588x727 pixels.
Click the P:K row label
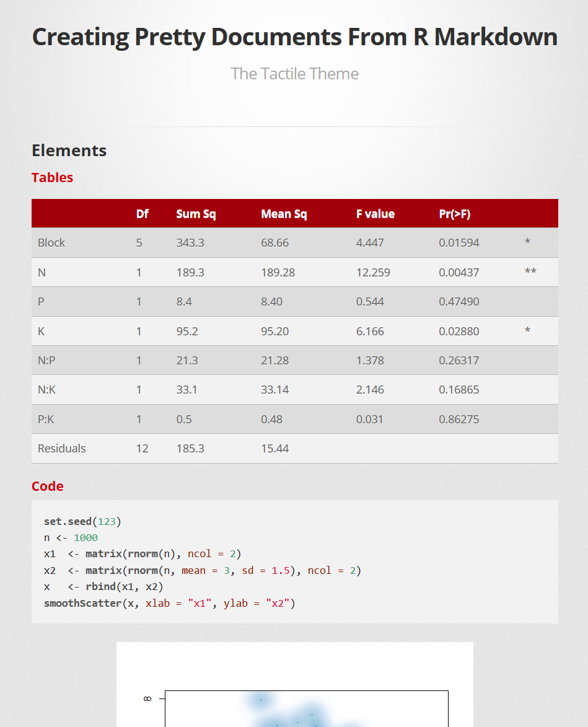(x=46, y=419)
